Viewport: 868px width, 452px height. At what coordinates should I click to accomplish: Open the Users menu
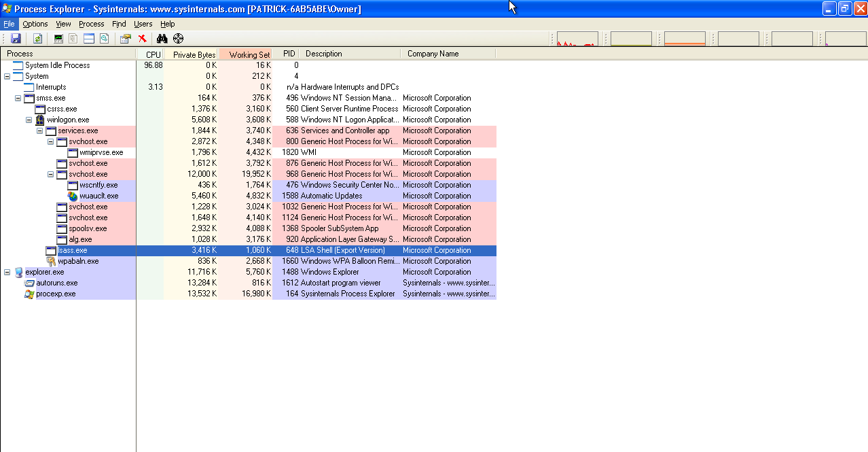tap(143, 24)
